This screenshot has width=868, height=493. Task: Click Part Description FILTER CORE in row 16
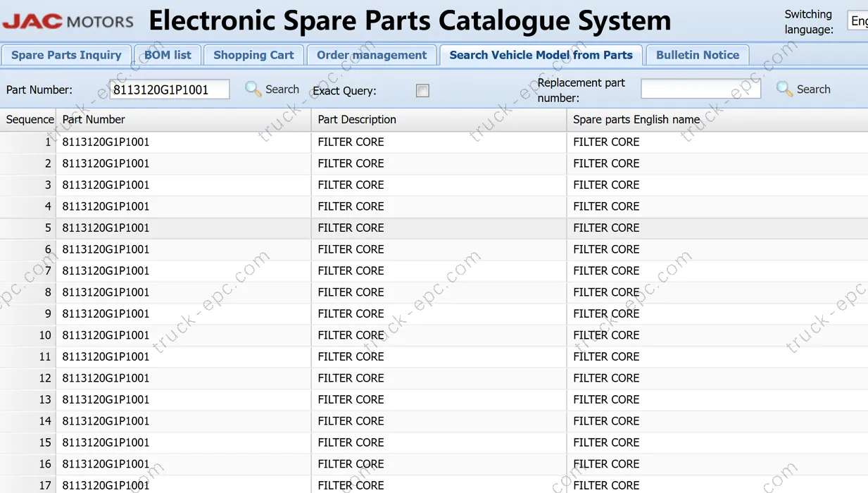pyautogui.click(x=351, y=464)
